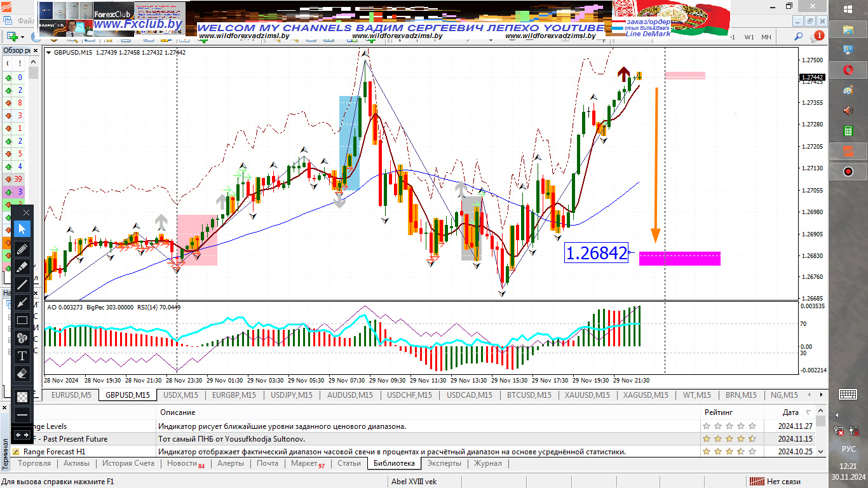Open the search magnifier in the MetaTrader toolbar
The height and width of the screenshot is (488, 868).
click(x=798, y=36)
